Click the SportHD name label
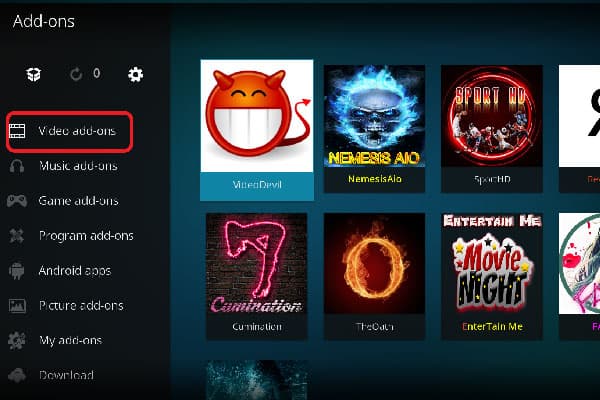The width and height of the screenshot is (600, 400). pos(492,179)
